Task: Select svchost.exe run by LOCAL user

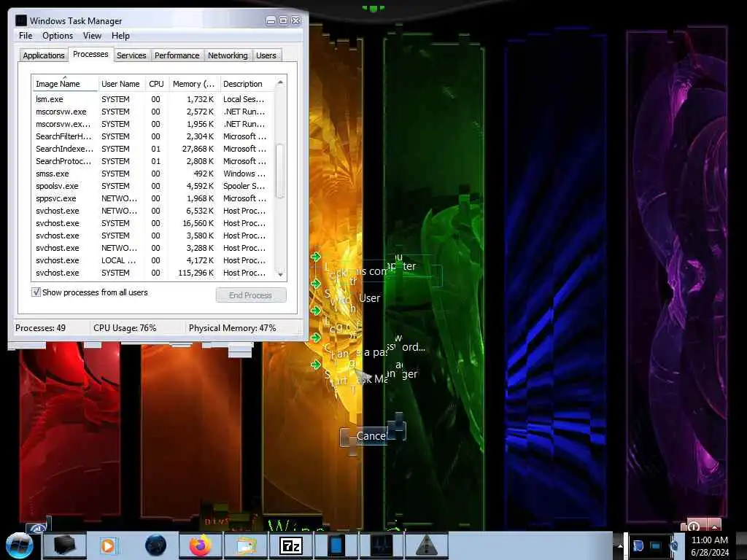Action: 153,260
